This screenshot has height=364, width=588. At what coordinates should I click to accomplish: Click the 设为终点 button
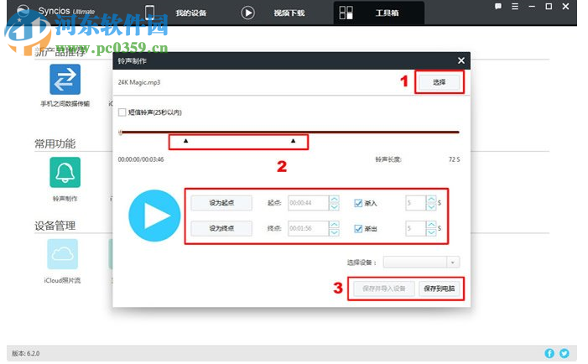(221, 228)
